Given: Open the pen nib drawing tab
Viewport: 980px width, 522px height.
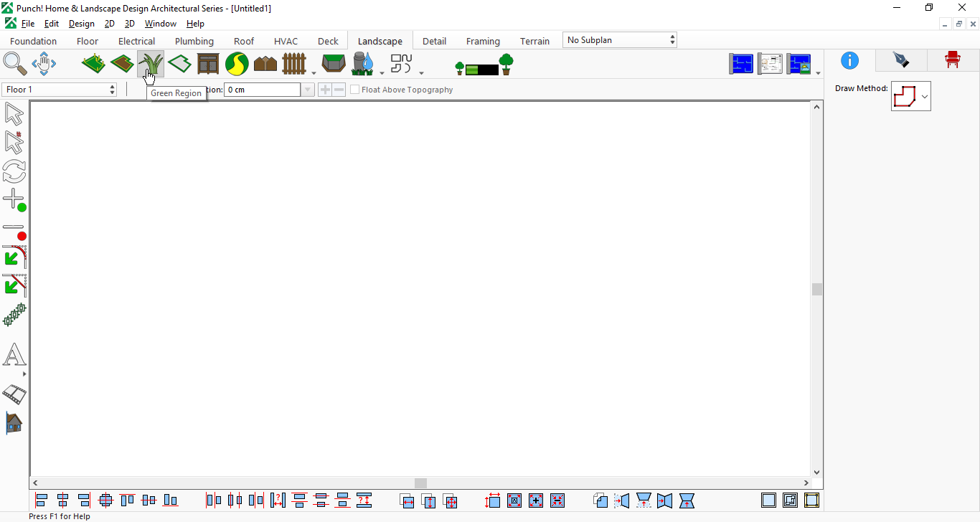Looking at the screenshot, I should pos(901,60).
